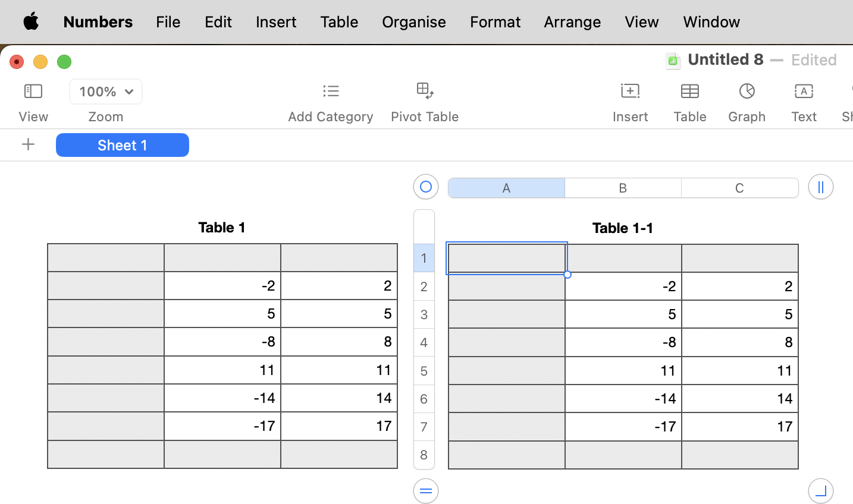The image size is (853, 504).
Task: Click the View sidebar icon
Action: 33,91
